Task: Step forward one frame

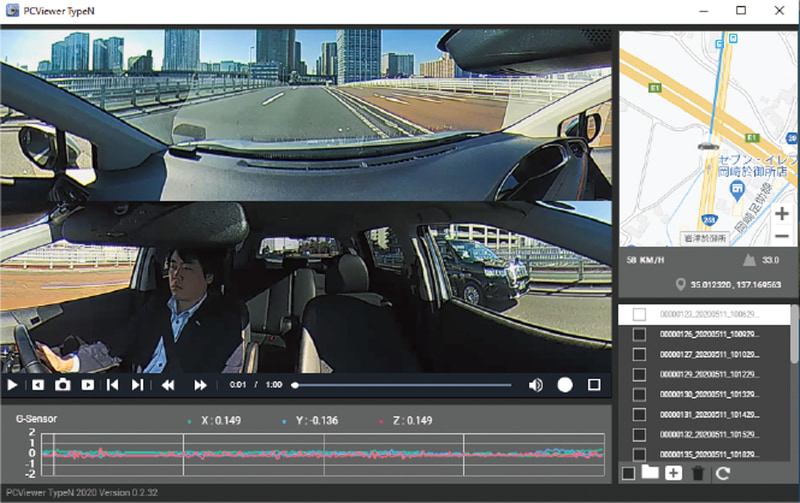Action: click(87, 385)
